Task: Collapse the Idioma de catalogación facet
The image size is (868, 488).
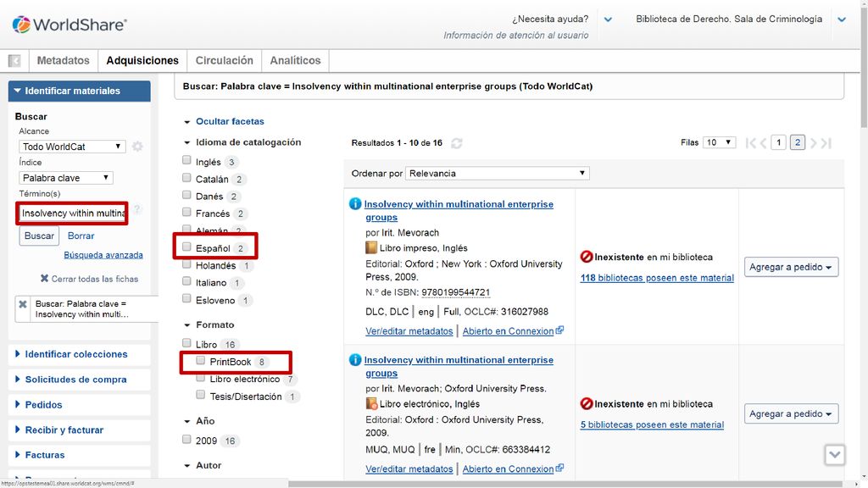Action: pos(187,142)
